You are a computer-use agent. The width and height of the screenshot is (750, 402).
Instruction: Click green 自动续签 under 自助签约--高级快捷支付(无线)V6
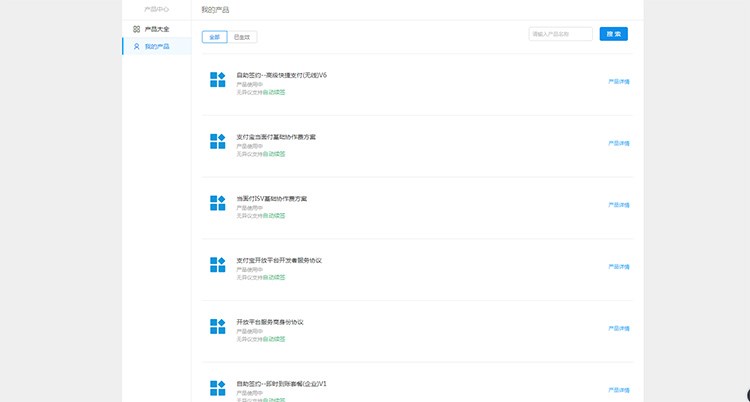pos(274,92)
